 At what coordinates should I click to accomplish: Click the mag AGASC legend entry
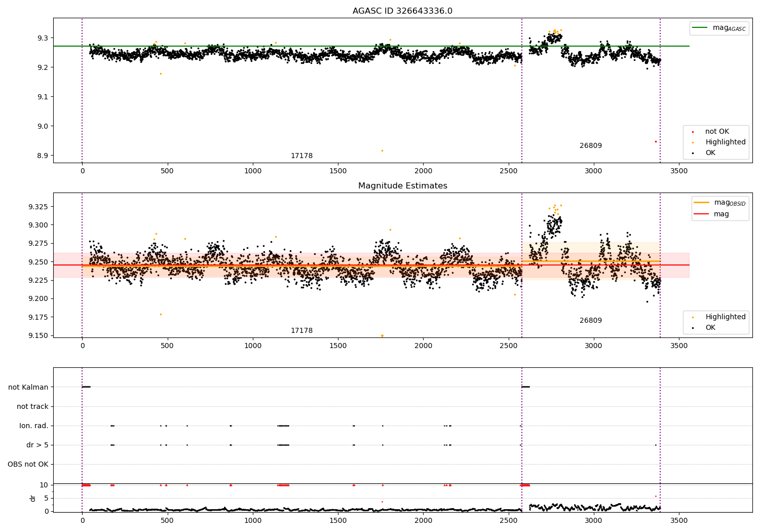tap(719, 28)
